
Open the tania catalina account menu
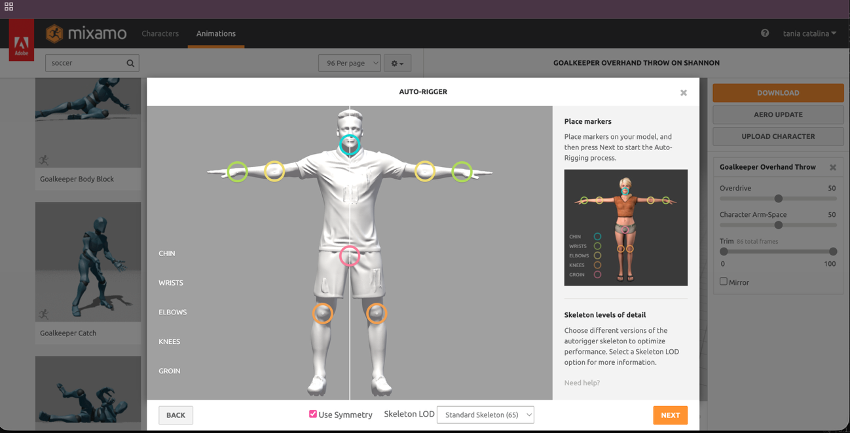[809, 34]
